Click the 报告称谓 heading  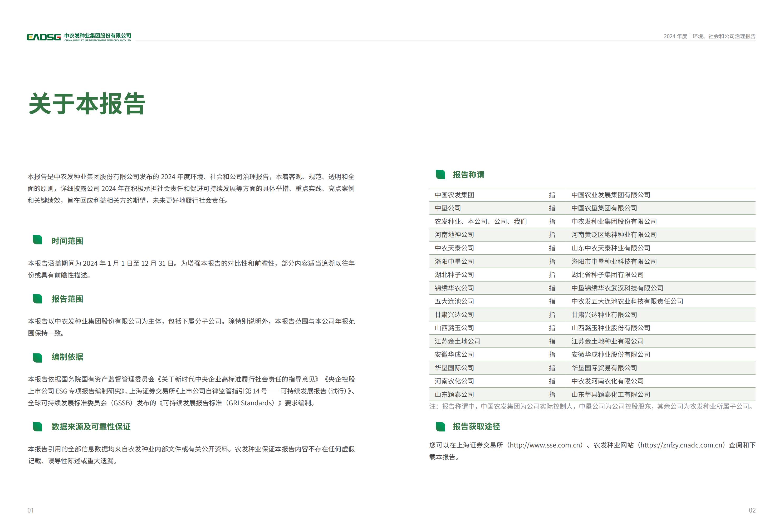click(x=469, y=175)
